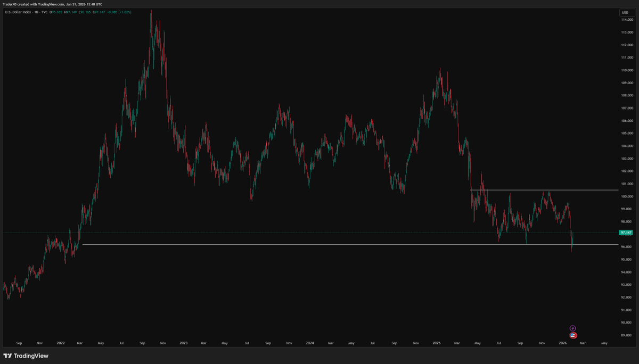Click the 96.000 price axis label
The width and height of the screenshot is (639, 364).
pos(626,247)
